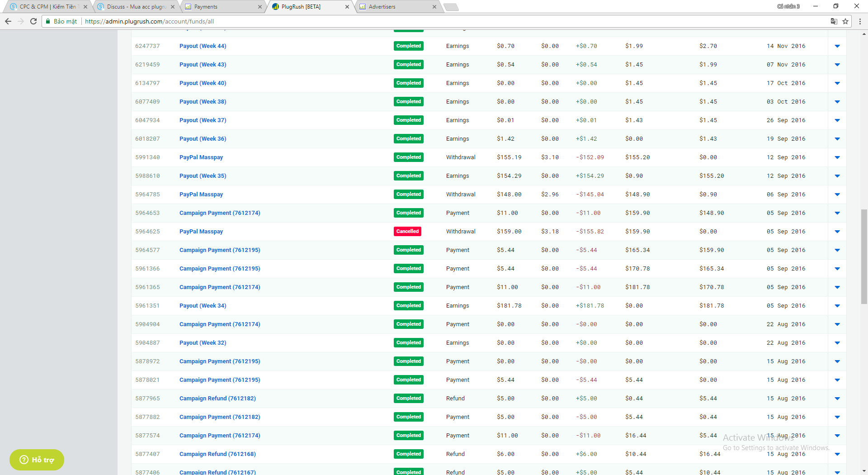Switch to the CPC & CPM tab
Image resolution: width=868 pixels, height=475 pixels.
point(47,7)
